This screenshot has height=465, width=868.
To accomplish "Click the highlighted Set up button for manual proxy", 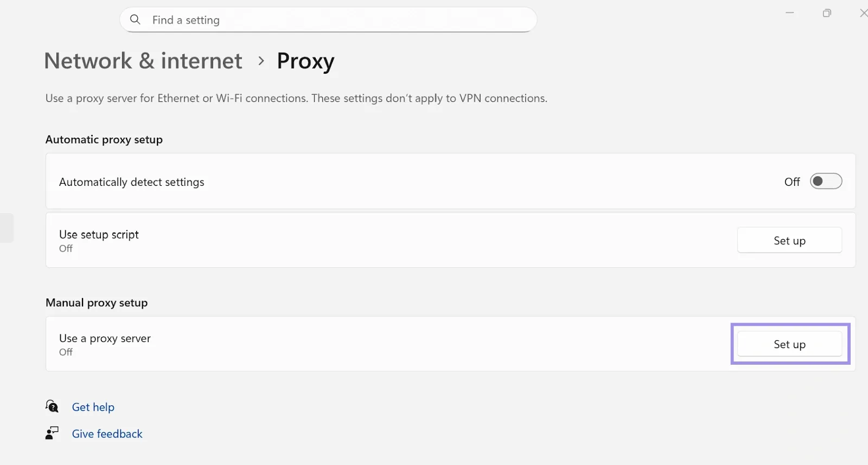I will [x=790, y=344].
